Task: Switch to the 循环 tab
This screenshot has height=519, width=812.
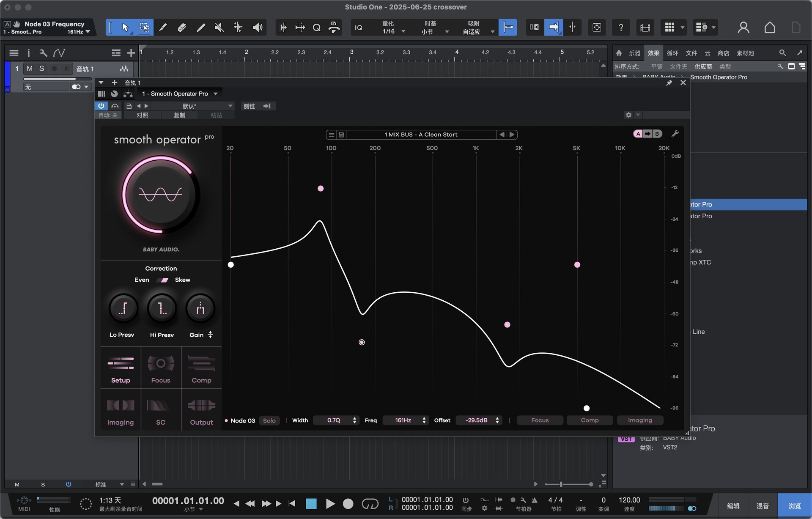Action: 672,53
